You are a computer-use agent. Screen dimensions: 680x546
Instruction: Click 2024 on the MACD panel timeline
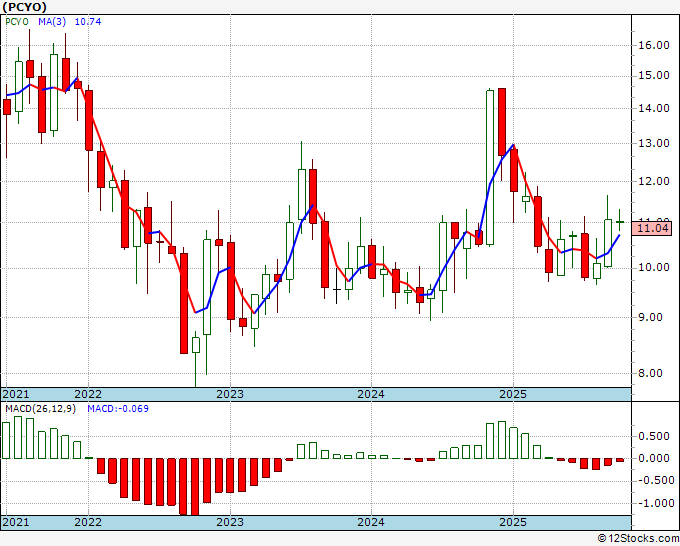[371, 522]
